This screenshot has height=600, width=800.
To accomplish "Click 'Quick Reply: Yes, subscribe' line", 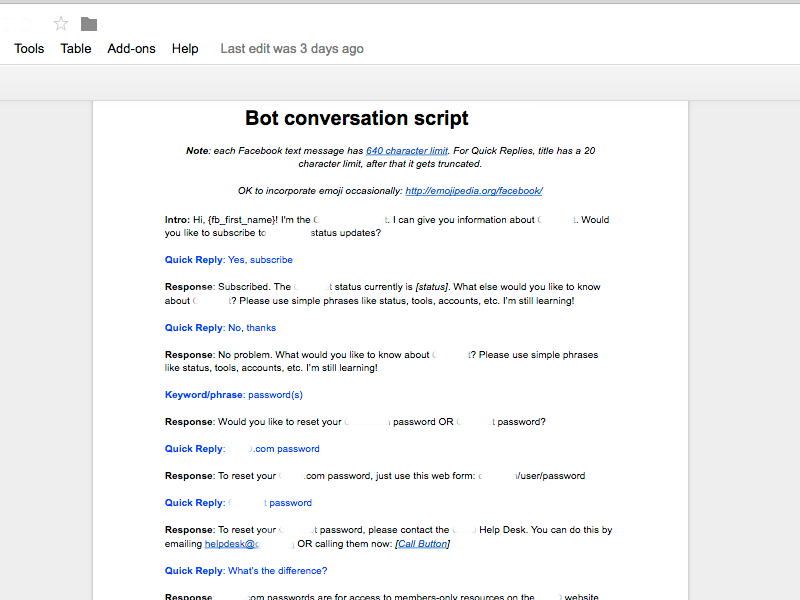I will [x=229, y=260].
